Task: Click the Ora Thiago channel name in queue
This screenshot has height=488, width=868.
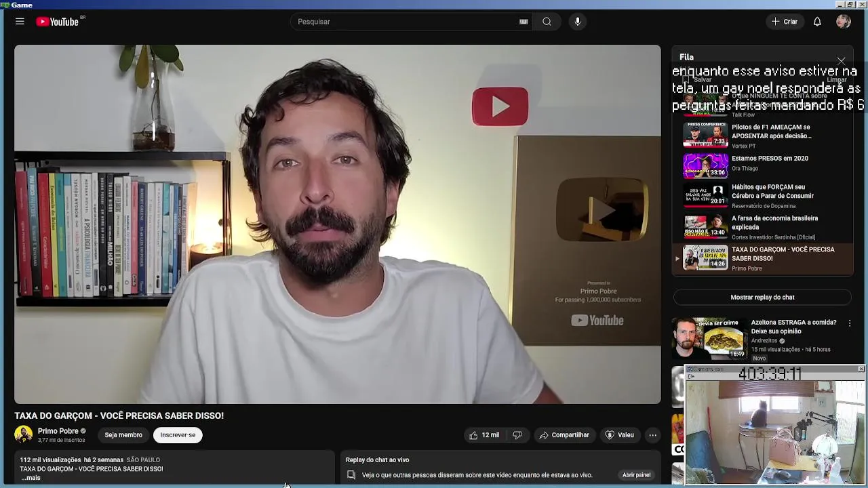Action: (x=745, y=169)
